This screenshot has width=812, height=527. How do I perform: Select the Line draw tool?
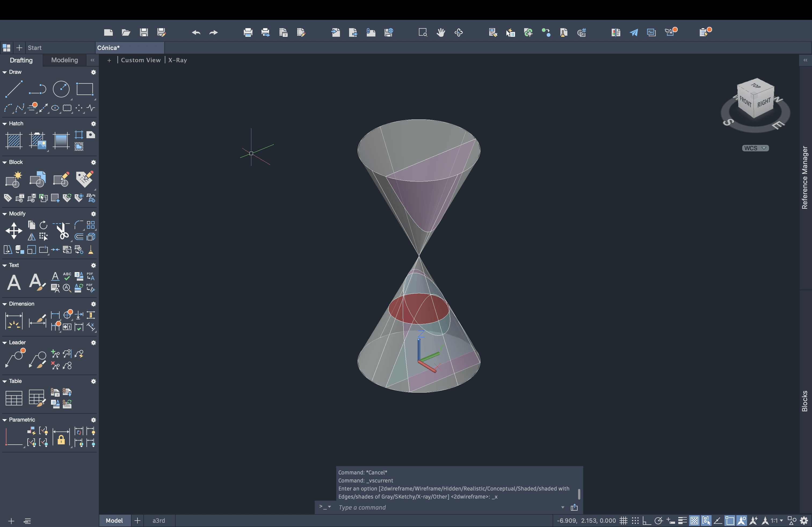[x=14, y=89]
